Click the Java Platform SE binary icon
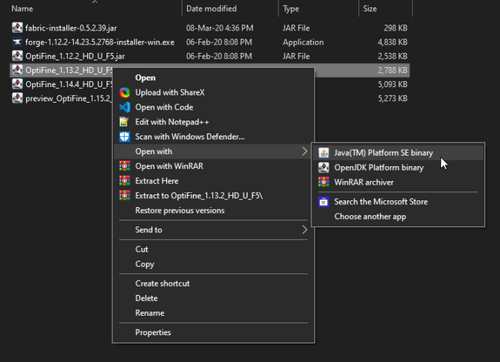 point(324,153)
